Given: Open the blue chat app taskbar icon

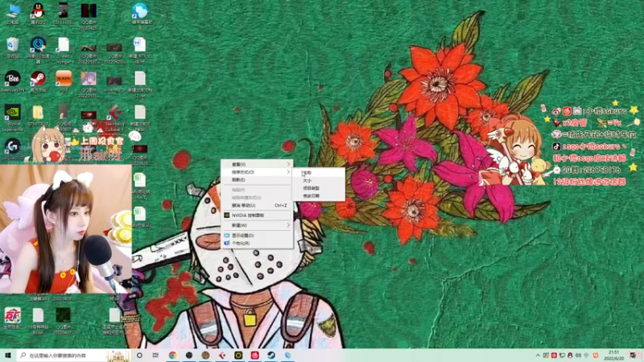Looking at the screenshot, I should pos(287,356).
